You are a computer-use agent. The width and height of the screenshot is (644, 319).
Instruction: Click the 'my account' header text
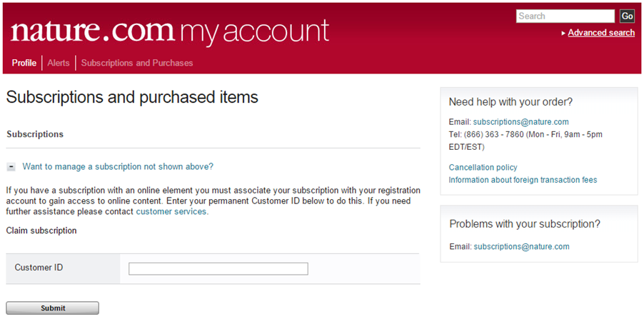(x=255, y=33)
